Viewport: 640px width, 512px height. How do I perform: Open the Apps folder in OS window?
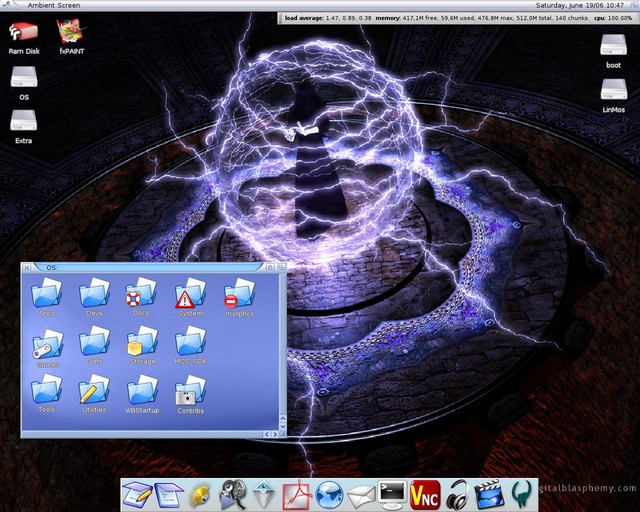click(x=47, y=297)
